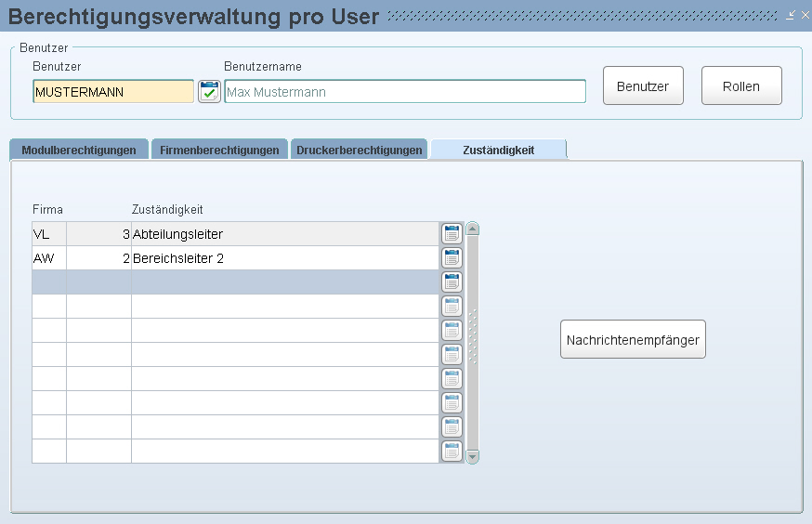Viewport: 812px width, 524px height.
Task: Switch to the Modulberechtigungen tab
Action: click(79, 150)
